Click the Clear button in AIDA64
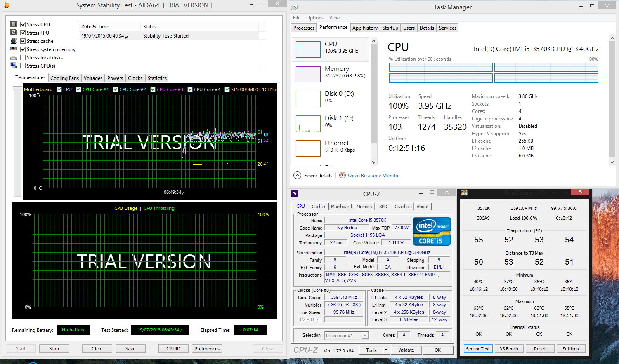Image resolution: width=619 pixels, height=364 pixels. click(x=97, y=349)
